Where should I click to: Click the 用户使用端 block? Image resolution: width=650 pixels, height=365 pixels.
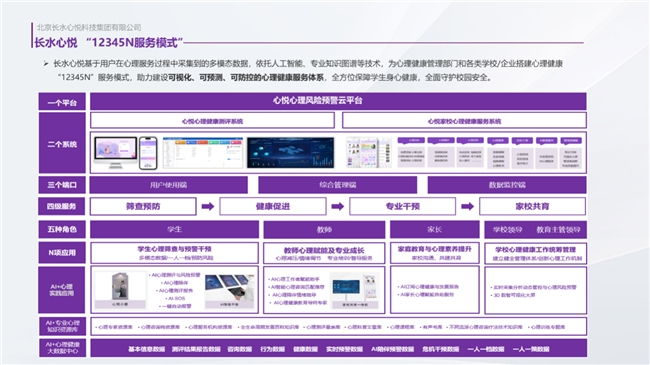point(169,185)
